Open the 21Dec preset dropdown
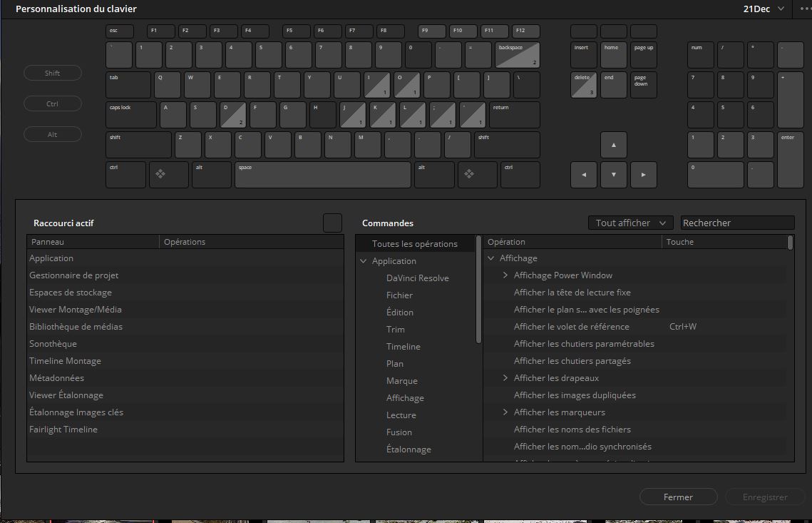Screen dimensions: 812x523 pos(764,9)
